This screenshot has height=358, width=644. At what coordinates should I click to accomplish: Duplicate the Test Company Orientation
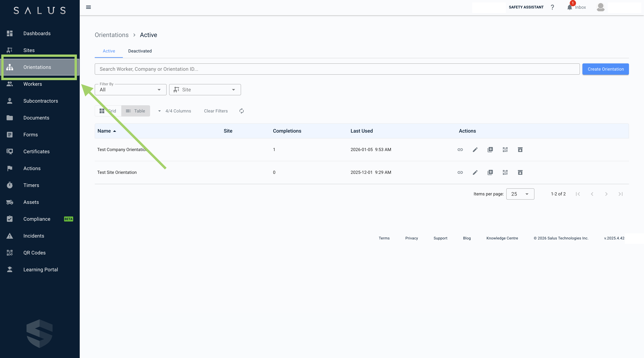click(490, 150)
